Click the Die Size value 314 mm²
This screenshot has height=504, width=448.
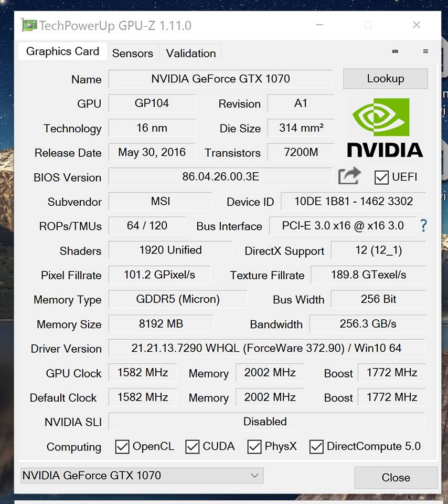301,128
